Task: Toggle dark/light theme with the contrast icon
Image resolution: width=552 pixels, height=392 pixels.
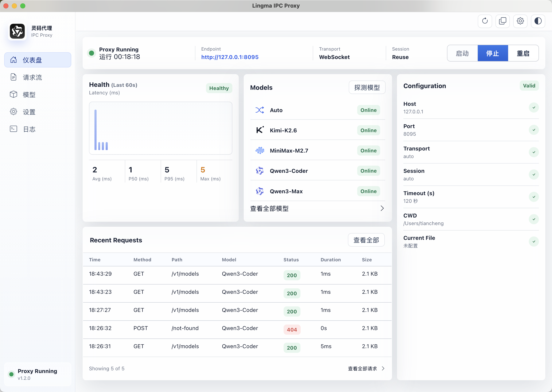Action: (x=538, y=21)
